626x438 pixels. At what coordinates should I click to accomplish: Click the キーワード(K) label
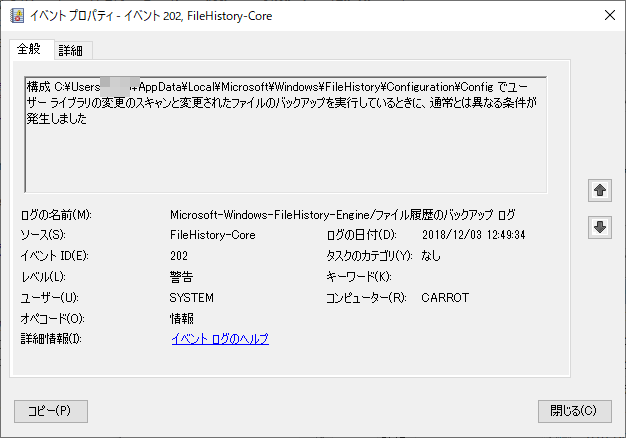(x=359, y=277)
